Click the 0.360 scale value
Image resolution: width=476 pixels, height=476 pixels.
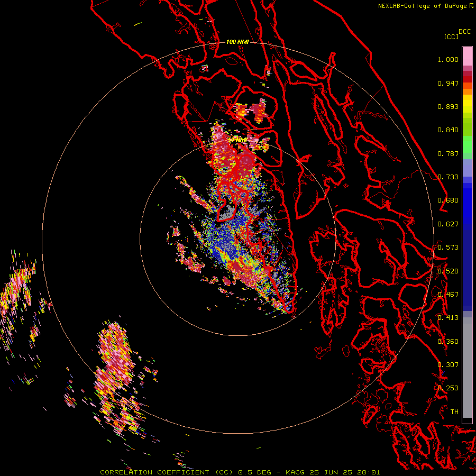coord(448,342)
